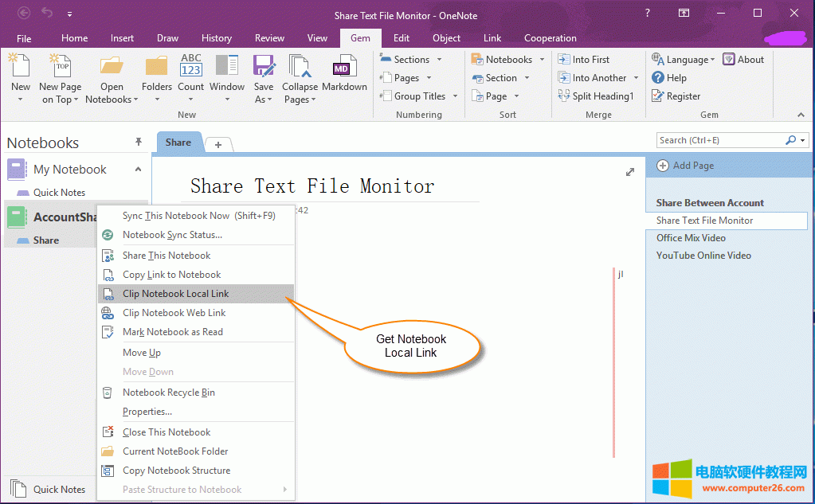Select Clip Notebook Local Link menu item
Screen dimensions: 815x504
[x=175, y=294]
